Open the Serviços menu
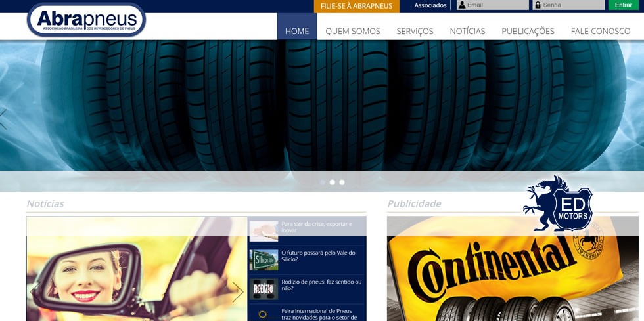Image resolution: width=644 pixels, height=321 pixels. pyautogui.click(x=415, y=31)
